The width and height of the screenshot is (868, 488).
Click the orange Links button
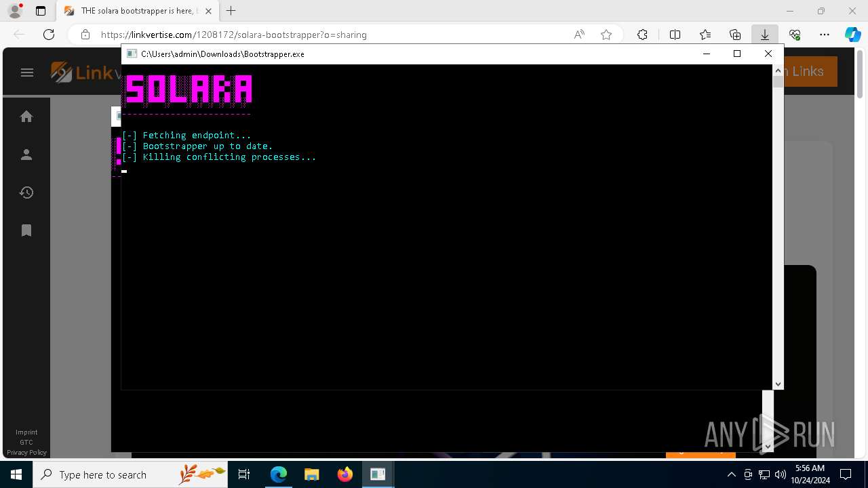pos(810,71)
